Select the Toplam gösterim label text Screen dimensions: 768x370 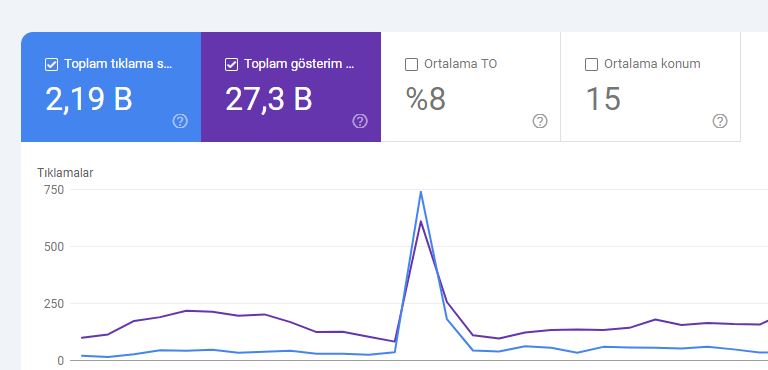(x=299, y=64)
